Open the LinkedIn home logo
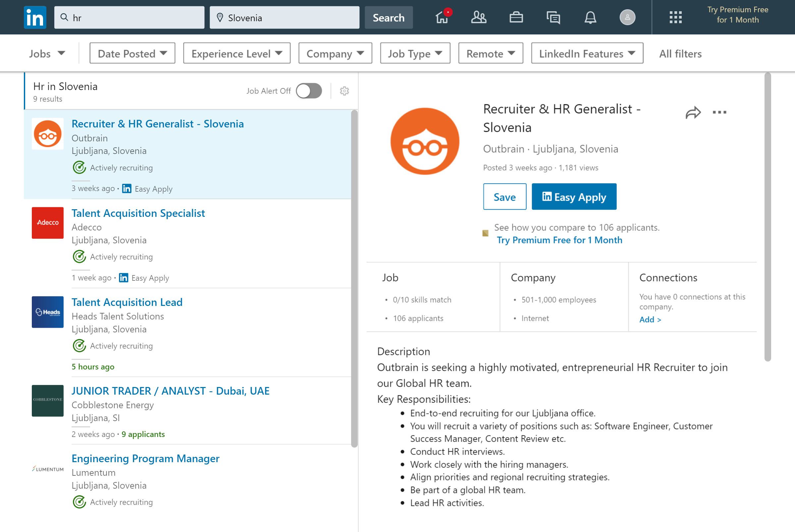This screenshot has width=795, height=532. [35, 17]
